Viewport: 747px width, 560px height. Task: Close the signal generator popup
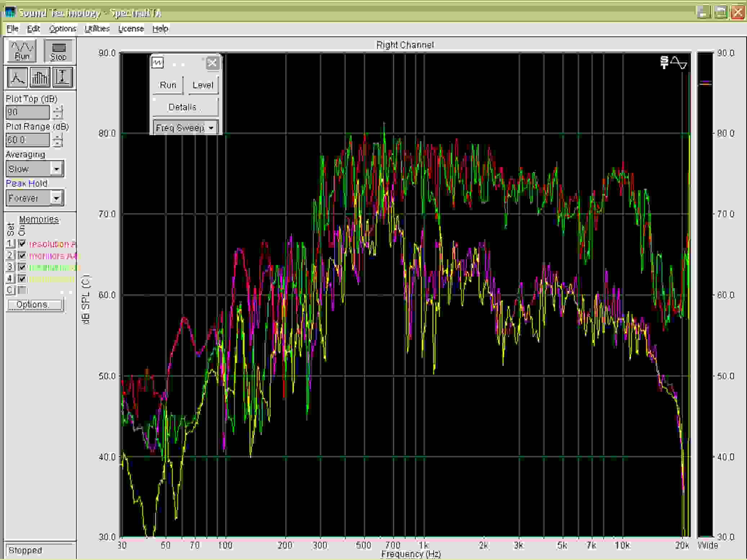[x=212, y=63]
